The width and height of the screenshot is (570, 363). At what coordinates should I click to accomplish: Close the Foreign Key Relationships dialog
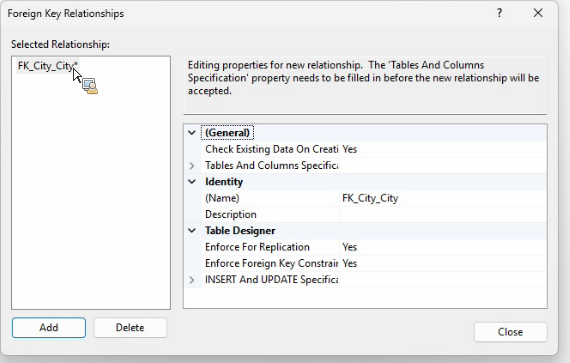point(538,13)
